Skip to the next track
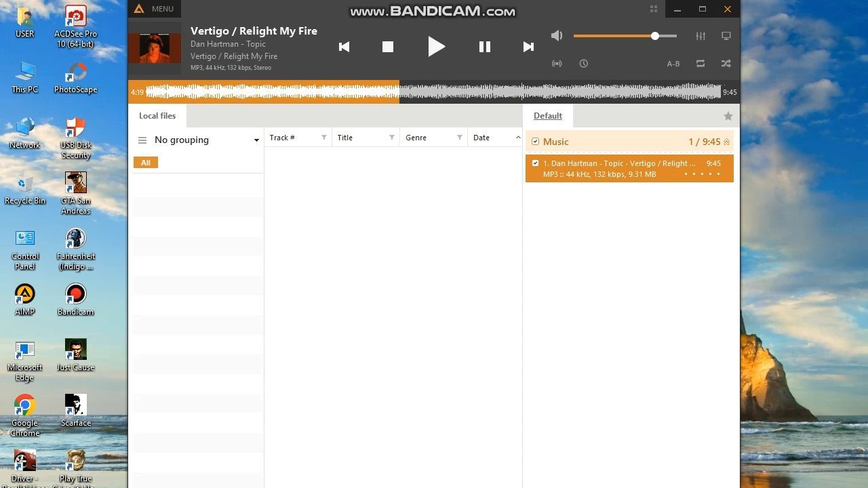This screenshot has height=488, width=868. (x=528, y=47)
